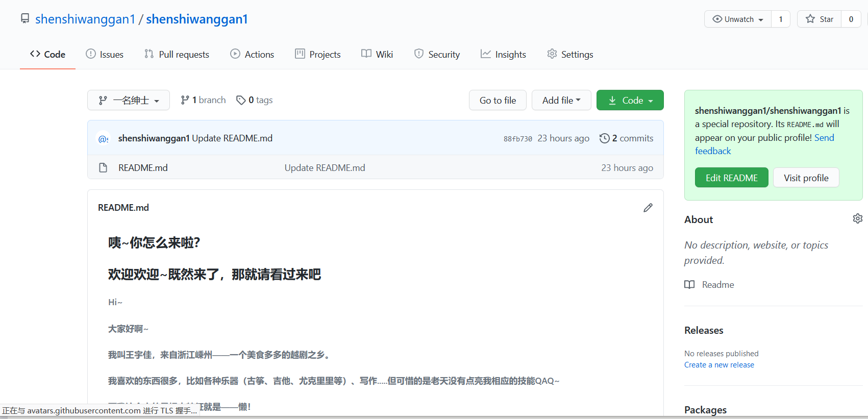Click the file icon beside README.md row

103,168
